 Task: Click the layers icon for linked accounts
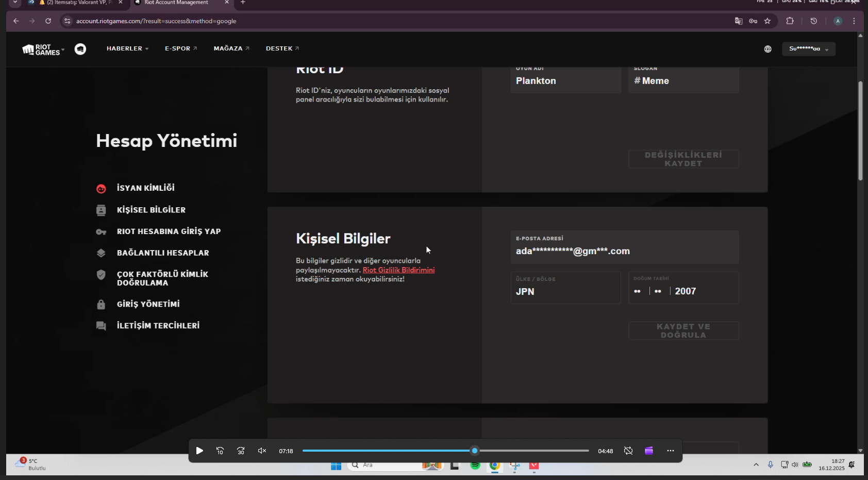coord(101,253)
